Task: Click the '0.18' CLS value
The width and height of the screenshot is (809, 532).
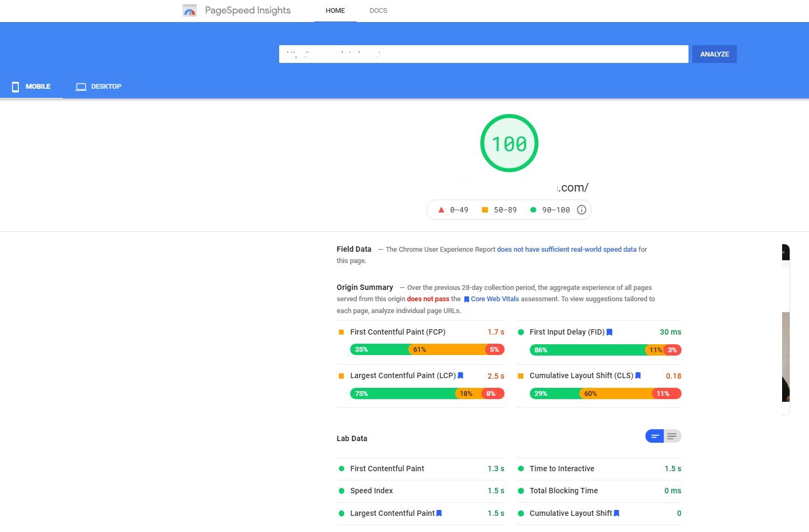Action: [x=673, y=376]
